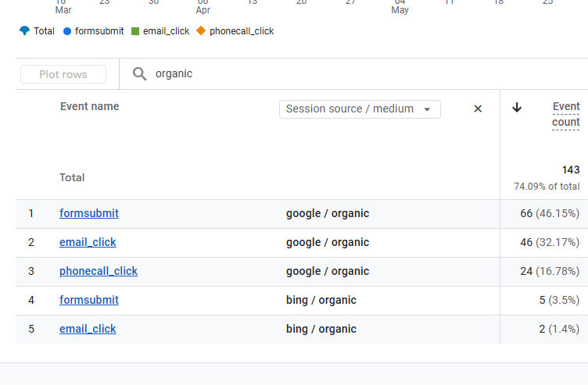
Task: Open email_click link in row 2
Action: point(88,242)
